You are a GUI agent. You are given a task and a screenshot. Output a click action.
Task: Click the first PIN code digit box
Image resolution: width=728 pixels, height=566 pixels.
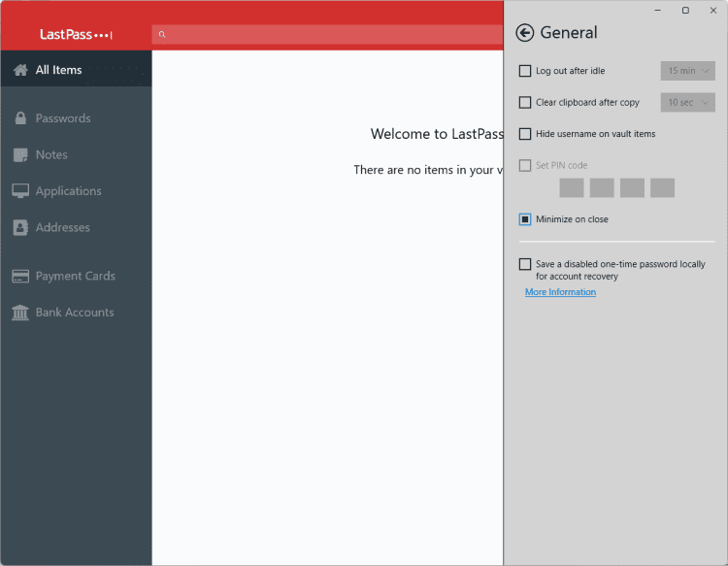[572, 187]
